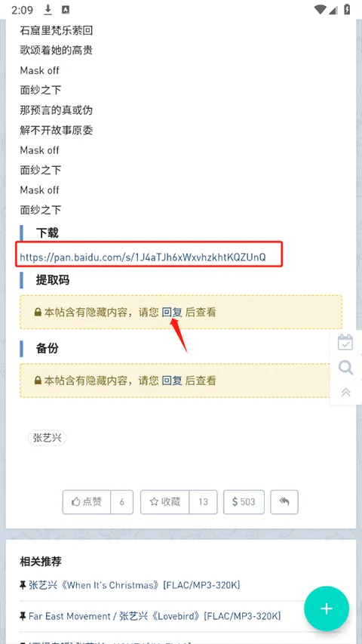Image resolution: width=362 pixels, height=644 pixels.
Task: Tap the like count 6
Action: (x=122, y=502)
